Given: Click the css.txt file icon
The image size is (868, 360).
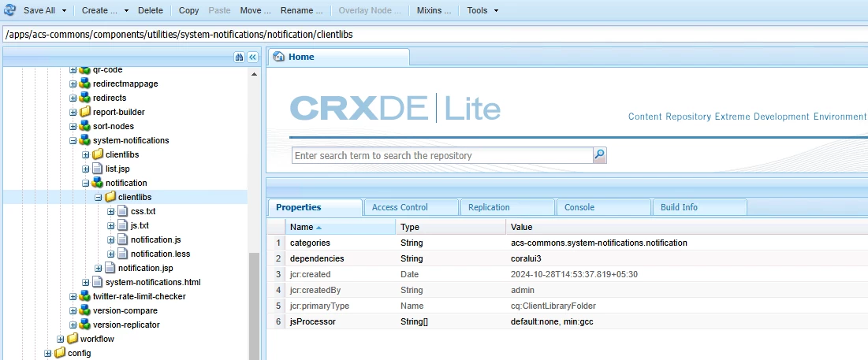Looking at the screenshot, I should [x=122, y=211].
